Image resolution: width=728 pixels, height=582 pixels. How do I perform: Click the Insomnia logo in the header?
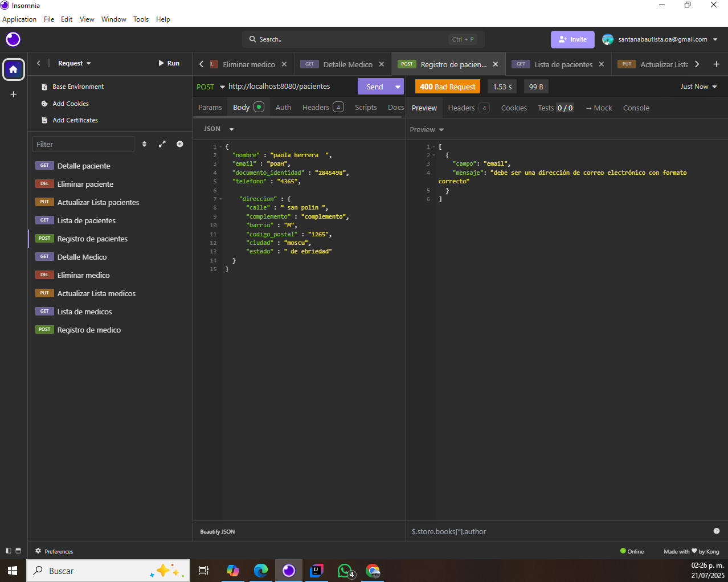click(13, 39)
